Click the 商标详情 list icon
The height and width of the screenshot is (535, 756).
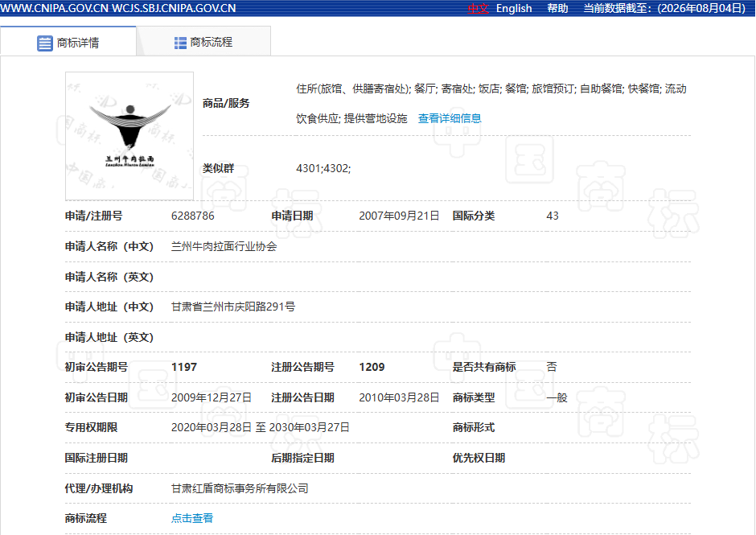pos(45,43)
